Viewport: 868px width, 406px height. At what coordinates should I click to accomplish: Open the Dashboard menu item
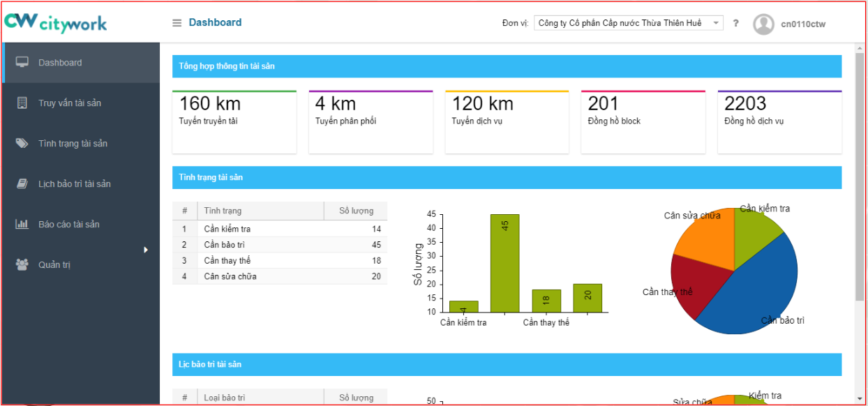tap(81, 63)
